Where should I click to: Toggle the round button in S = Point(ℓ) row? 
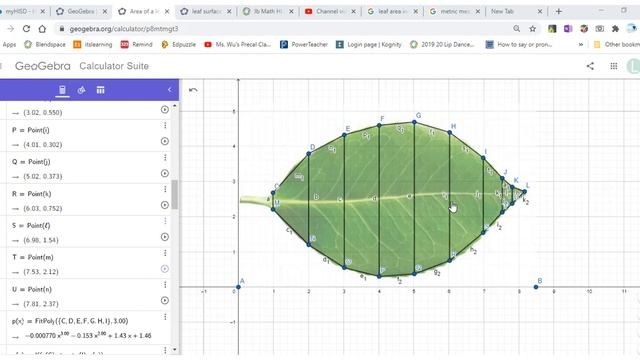tap(164, 237)
